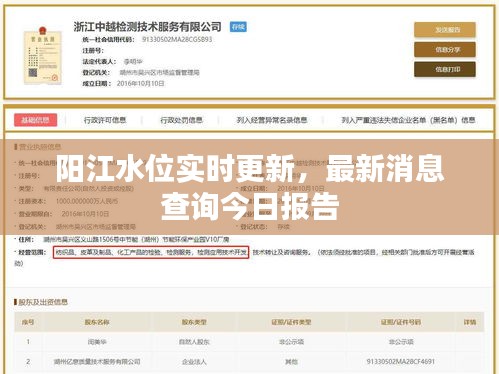Click the 信息打印 button
The image size is (499, 374).
pyautogui.click(x=445, y=69)
